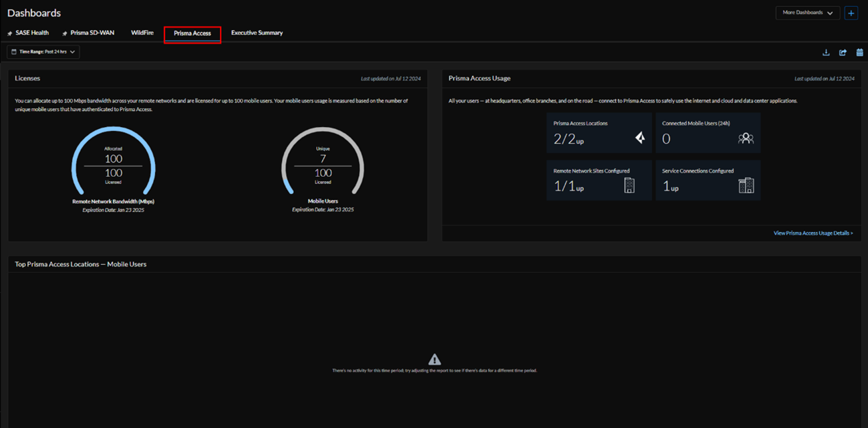
Task: Click the connected mobile users people icon
Action: [746, 138]
